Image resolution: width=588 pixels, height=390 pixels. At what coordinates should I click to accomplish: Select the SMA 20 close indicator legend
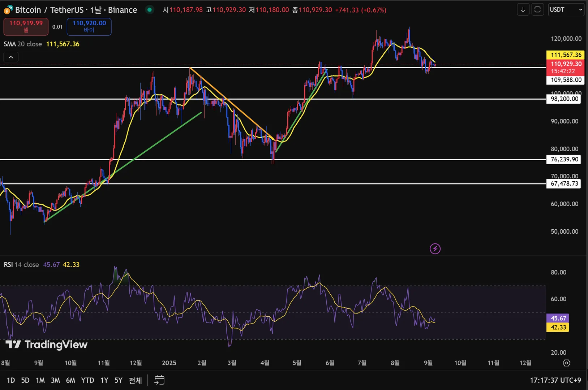pyautogui.click(x=23, y=44)
